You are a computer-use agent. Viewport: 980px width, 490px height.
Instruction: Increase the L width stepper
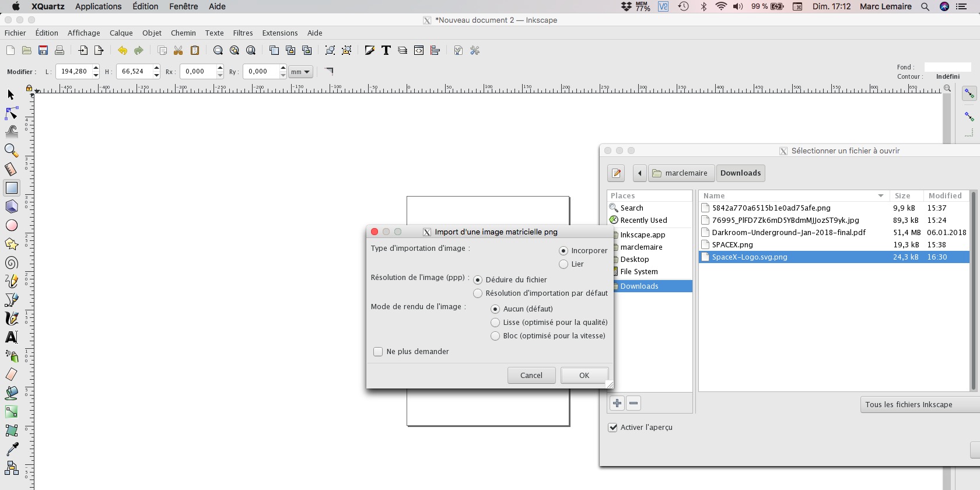[96, 68]
